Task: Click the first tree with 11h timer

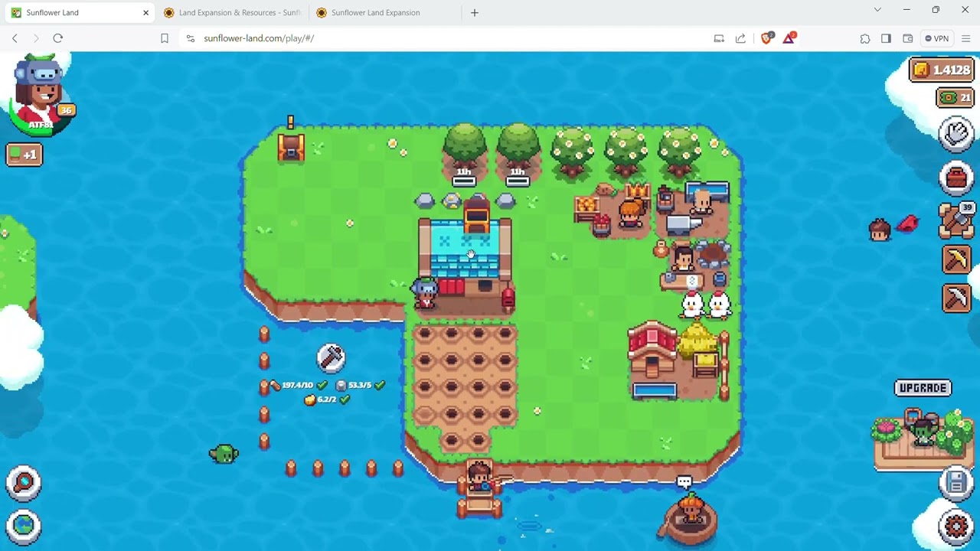Action: (x=465, y=150)
